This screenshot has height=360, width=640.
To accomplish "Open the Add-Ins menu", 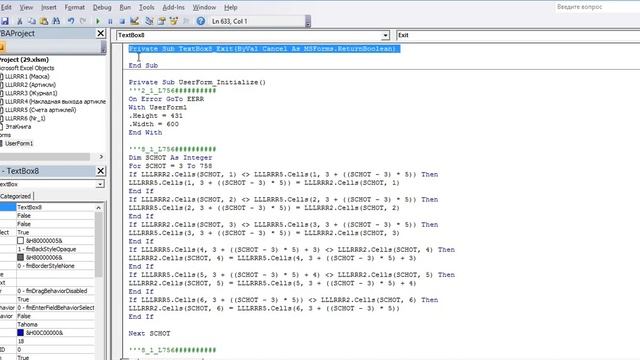I will (173, 7).
